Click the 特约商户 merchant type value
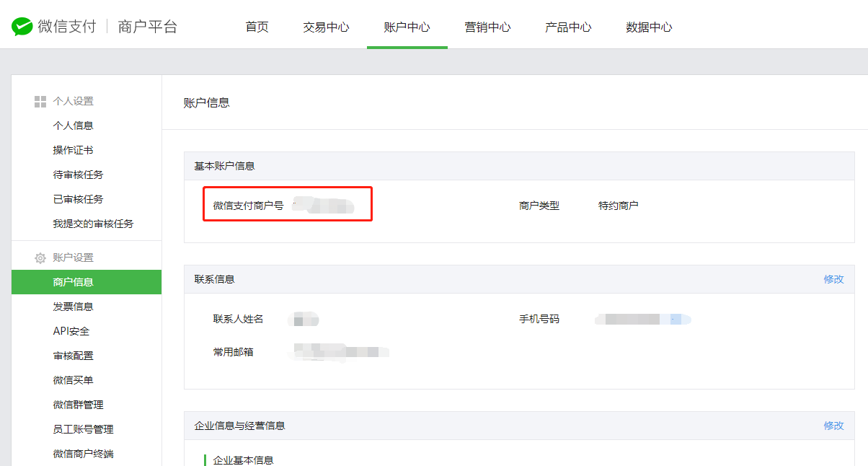This screenshot has height=466, width=868. tap(618, 206)
